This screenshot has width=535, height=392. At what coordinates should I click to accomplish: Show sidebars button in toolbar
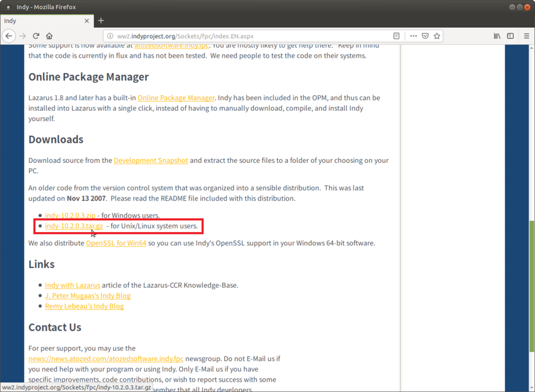(510, 36)
